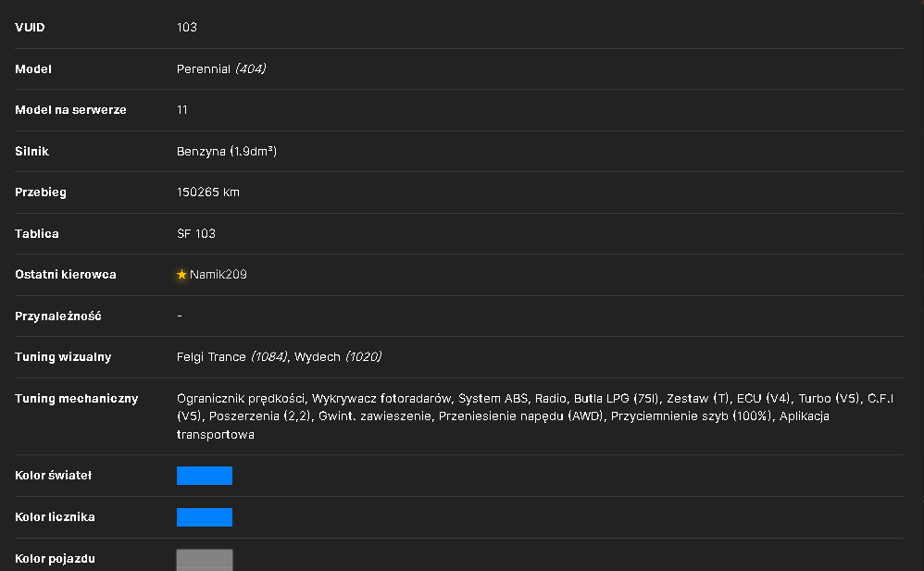Click the mileage value 150265 km
924x571 pixels.
208,192
